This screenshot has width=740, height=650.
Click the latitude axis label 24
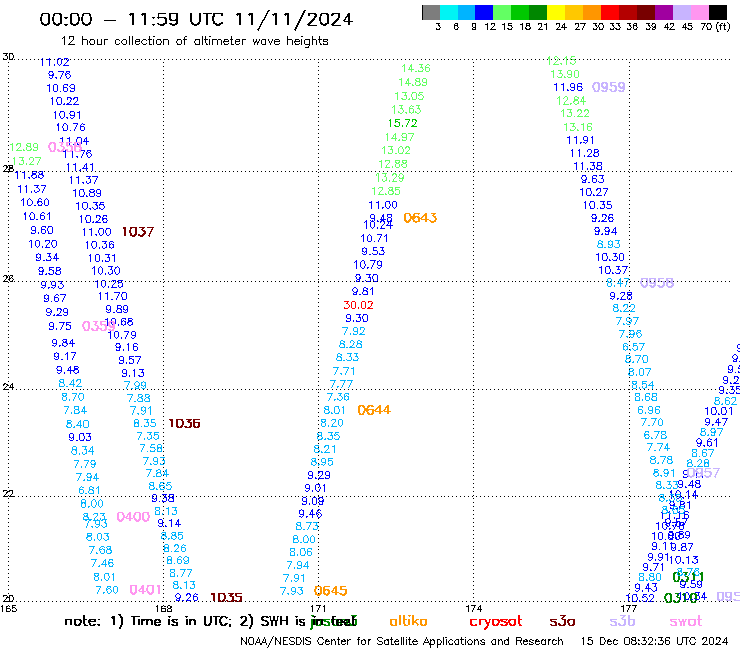tap(8, 387)
